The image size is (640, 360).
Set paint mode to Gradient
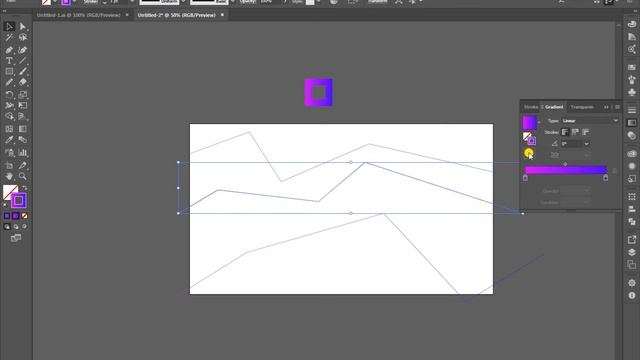[x=16, y=216]
